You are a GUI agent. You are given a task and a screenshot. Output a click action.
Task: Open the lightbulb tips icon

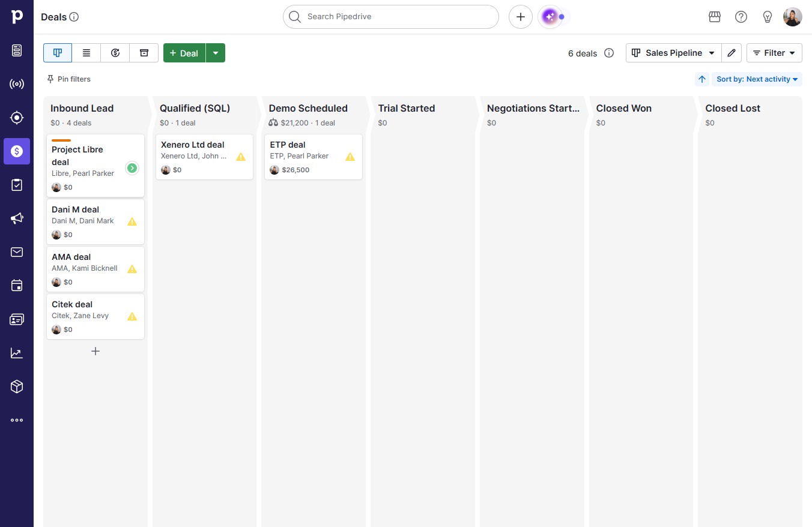(768, 17)
